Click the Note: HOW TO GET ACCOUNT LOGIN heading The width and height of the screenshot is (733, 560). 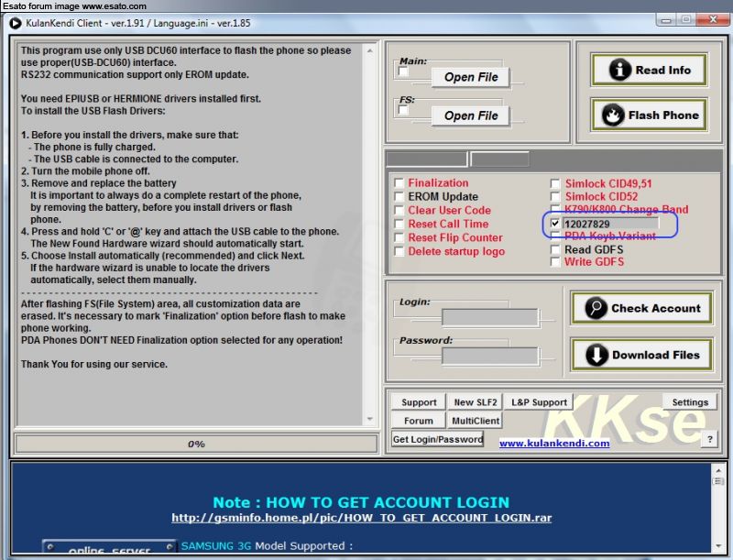click(x=361, y=502)
